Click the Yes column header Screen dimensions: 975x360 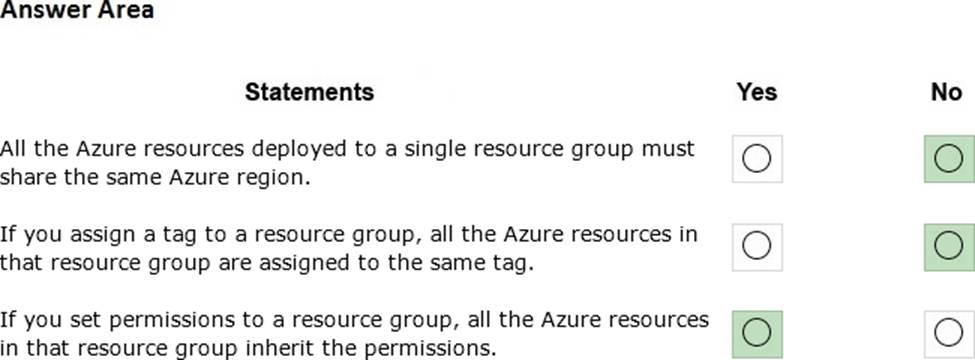[x=757, y=92]
